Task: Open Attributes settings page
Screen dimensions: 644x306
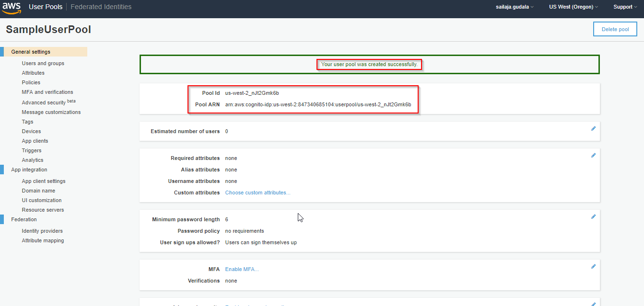Action: [33, 73]
